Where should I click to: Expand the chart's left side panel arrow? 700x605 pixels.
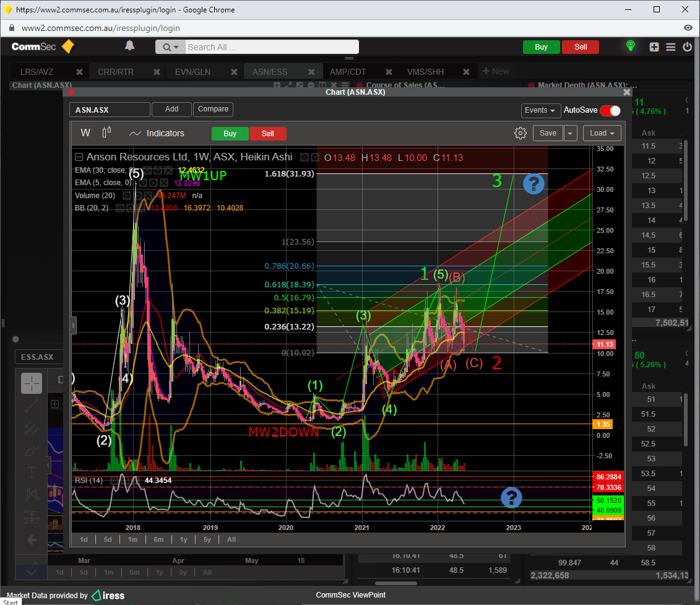point(73,325)
